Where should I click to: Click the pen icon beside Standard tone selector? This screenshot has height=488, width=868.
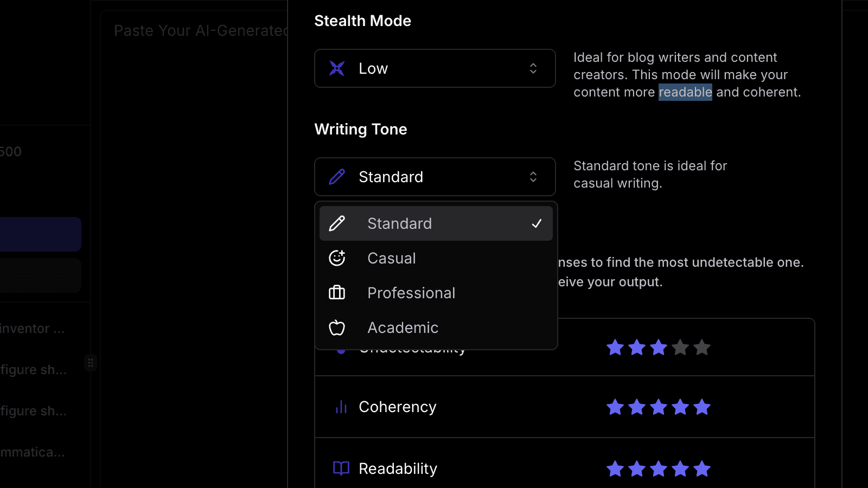coord(336,177)
